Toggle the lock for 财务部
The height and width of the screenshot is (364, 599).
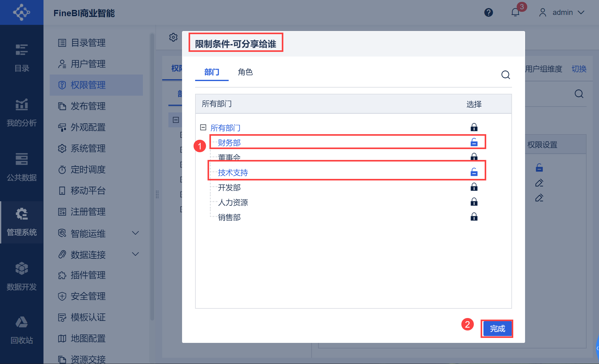[x=474, y=142]
